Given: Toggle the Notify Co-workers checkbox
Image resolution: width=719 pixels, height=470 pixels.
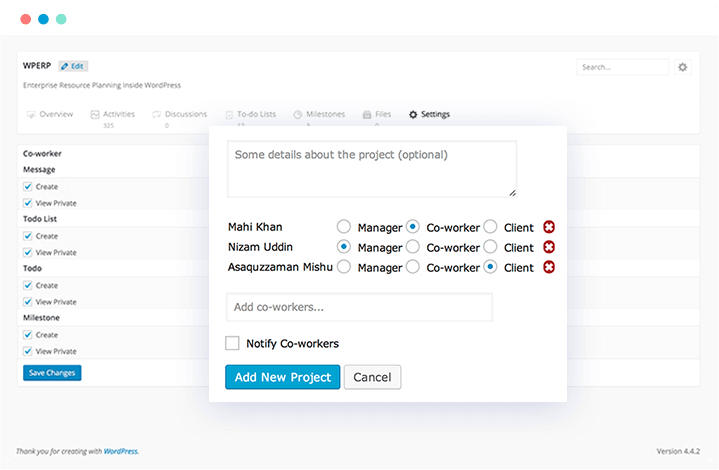Looking at the screenshot, I should (232, 343).
